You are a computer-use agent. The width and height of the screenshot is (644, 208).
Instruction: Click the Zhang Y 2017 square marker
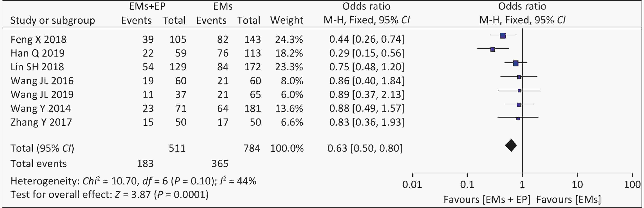point(518,118)
